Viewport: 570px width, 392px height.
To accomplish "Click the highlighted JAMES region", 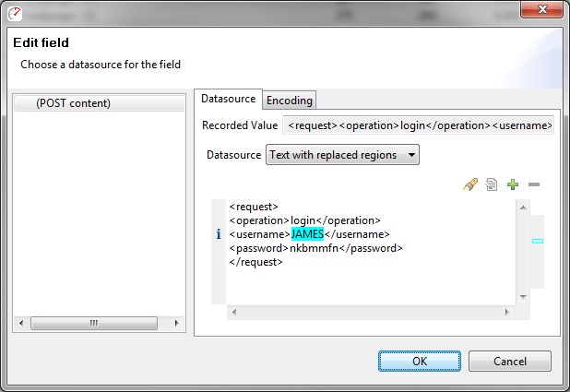I will point(307,234).
